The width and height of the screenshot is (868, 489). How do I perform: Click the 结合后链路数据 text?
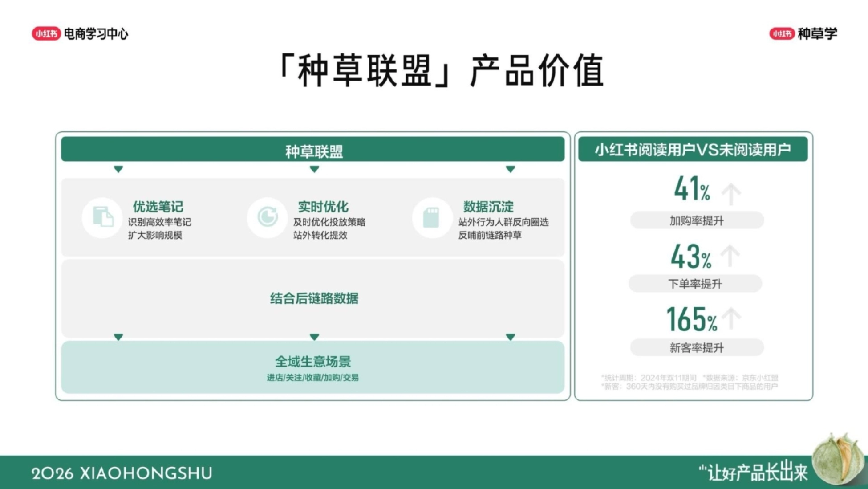[x=314, y=298]
